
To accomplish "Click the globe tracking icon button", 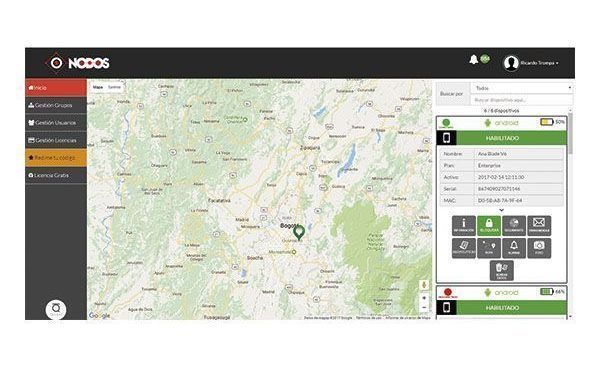I will pos(514,225).
